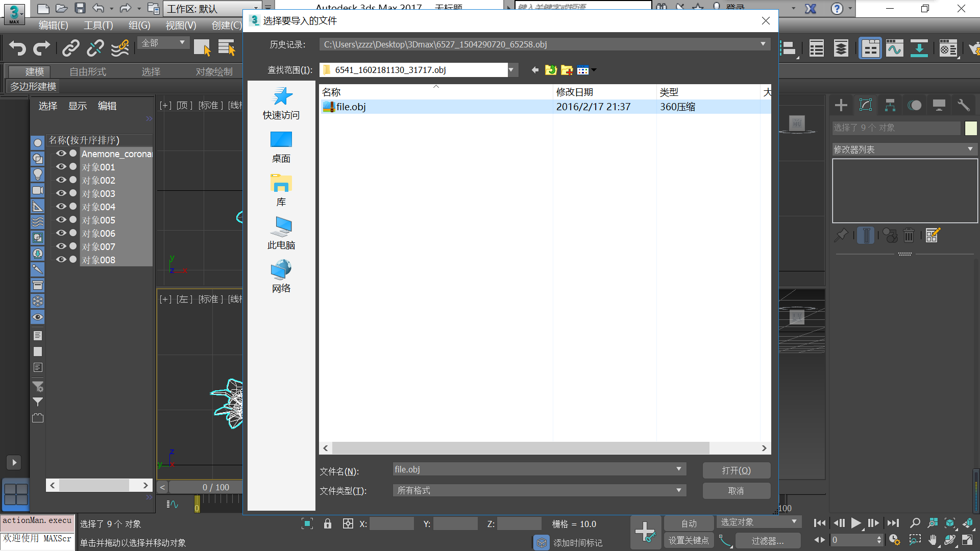980x551 pixels.
Task: Open the Utilities wrench panel icon
Action: (x=963, y=106)
